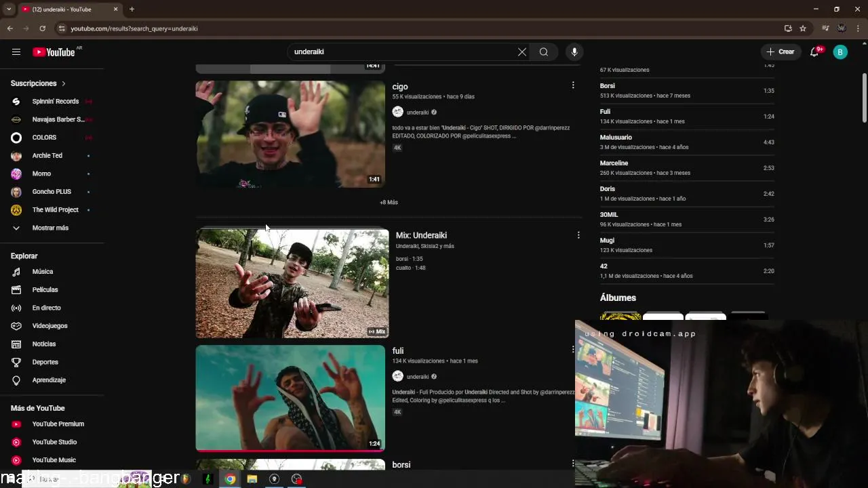Play Mugi track in side panel
This screenshot has height=488, width=868.
click(x=687, y=245)
